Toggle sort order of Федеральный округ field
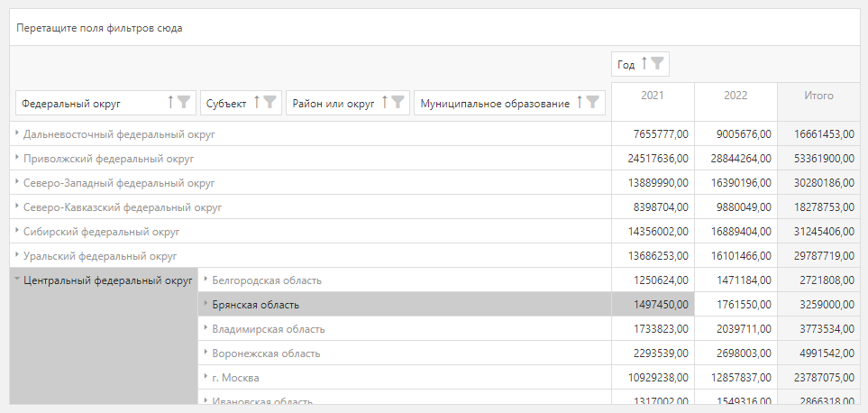 tap(170, 103)
